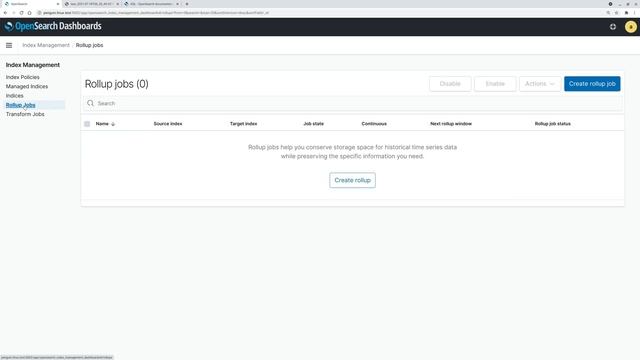The width and height of the screenshot is (640, 360).
Task: Open a new browser tab
Action: pyautogui.click(x=187, y=4)
